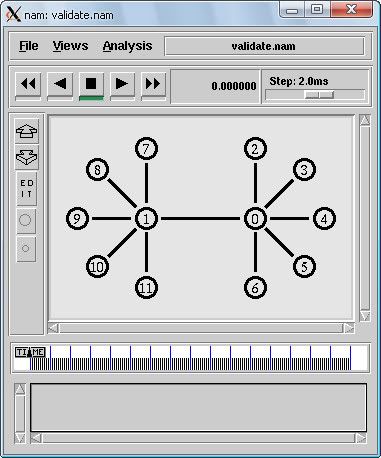The image size is (381, 458).
Task: Select node 0 in the topology
Action: [255, 219]
